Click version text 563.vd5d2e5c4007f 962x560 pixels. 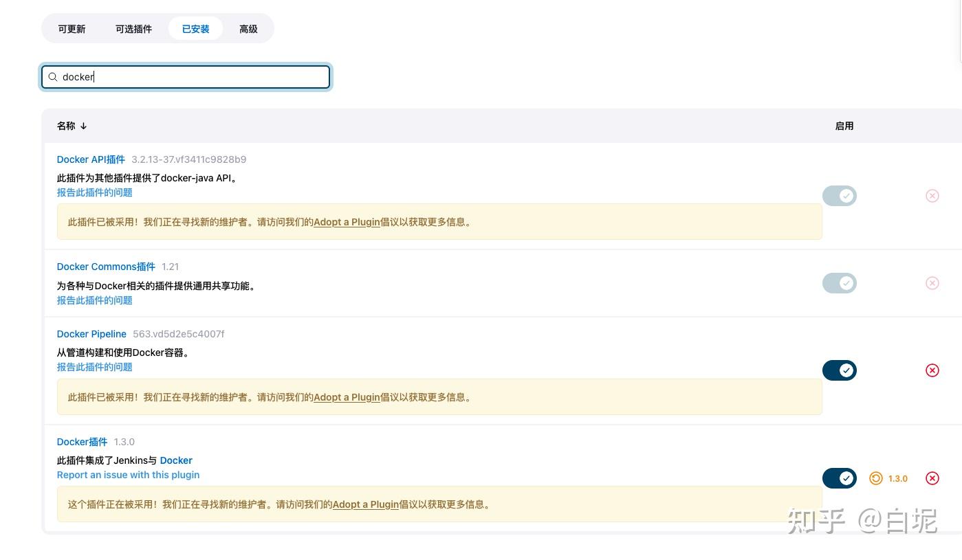click(178, 334)
